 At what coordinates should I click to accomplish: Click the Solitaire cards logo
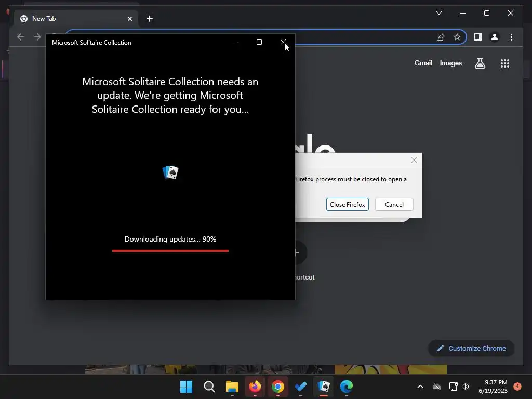[170, 172]
